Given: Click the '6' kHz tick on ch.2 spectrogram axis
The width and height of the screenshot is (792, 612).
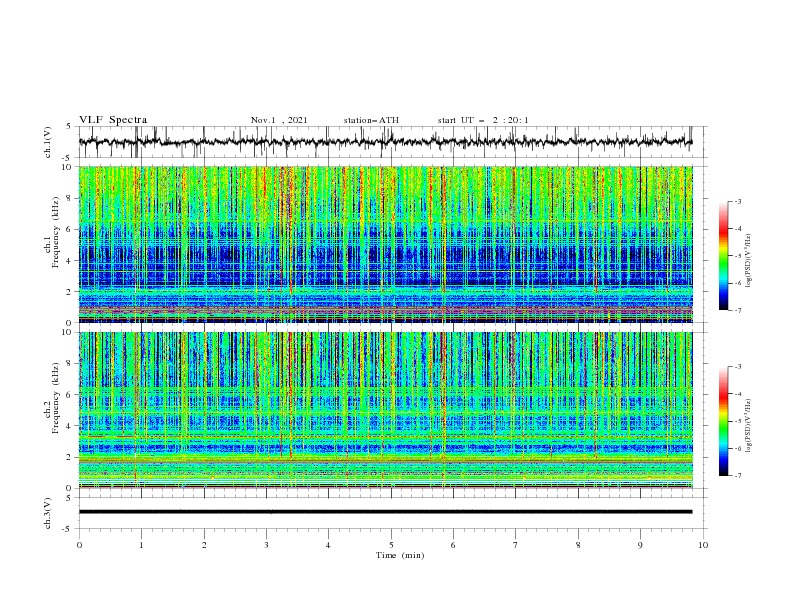Looking at the screenshot, I should coord(70,395).
